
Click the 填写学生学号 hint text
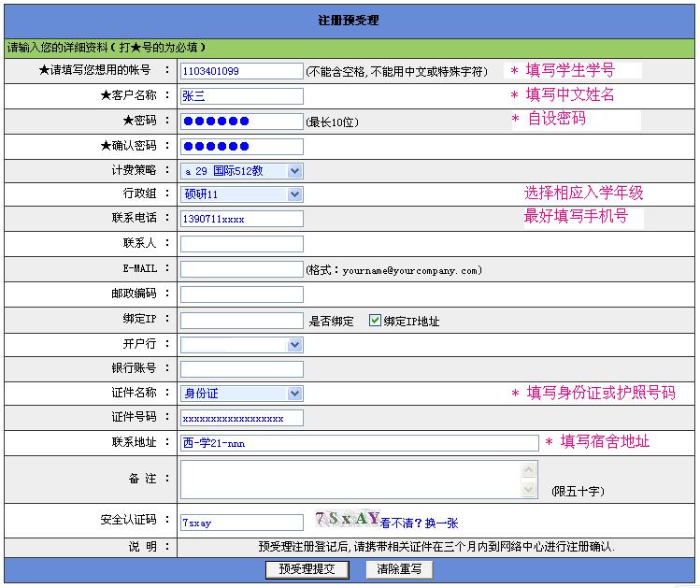pos(570,70)
